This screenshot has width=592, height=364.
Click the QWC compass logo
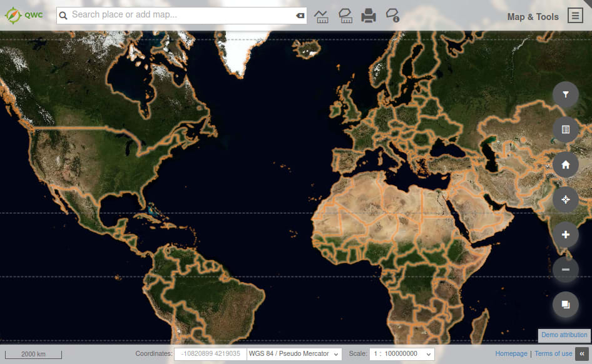(x=13, y=14)
